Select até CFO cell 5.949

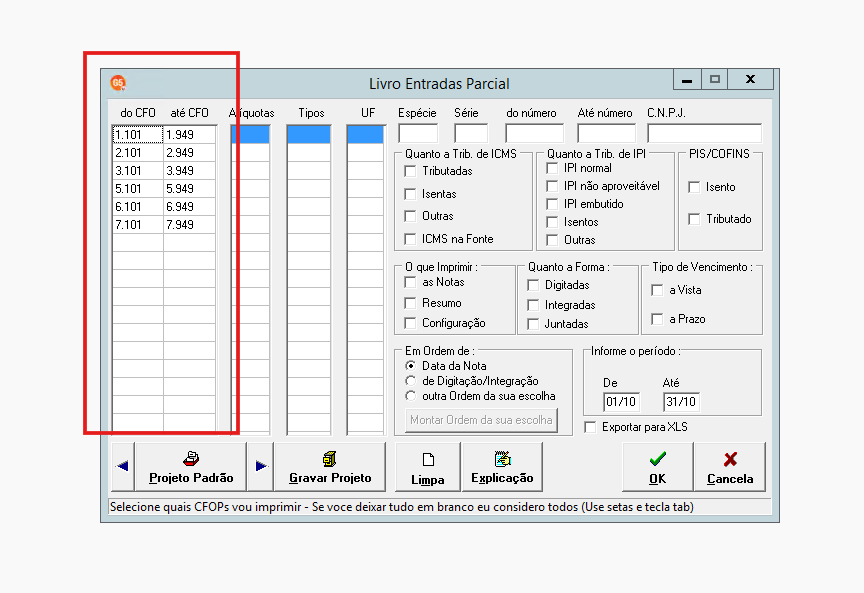click(x=190, y=188)
